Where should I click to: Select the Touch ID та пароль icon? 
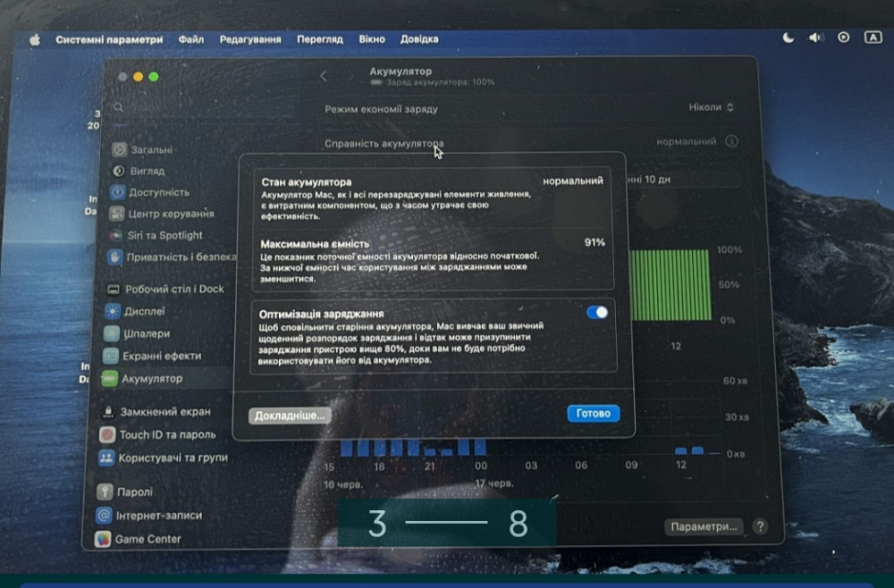pyautogui.click(x=105, y=435)
